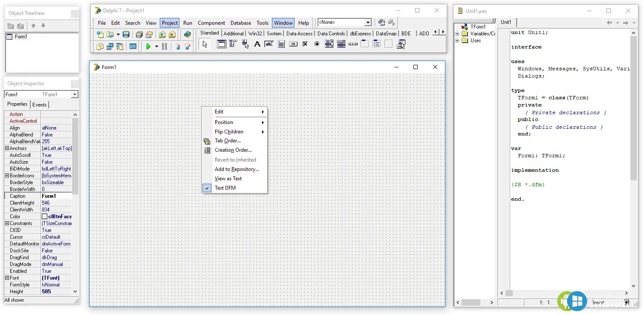Viewport: 644px width, 315px height.
Task: Expand the Font property
Action: coord(7,278)
